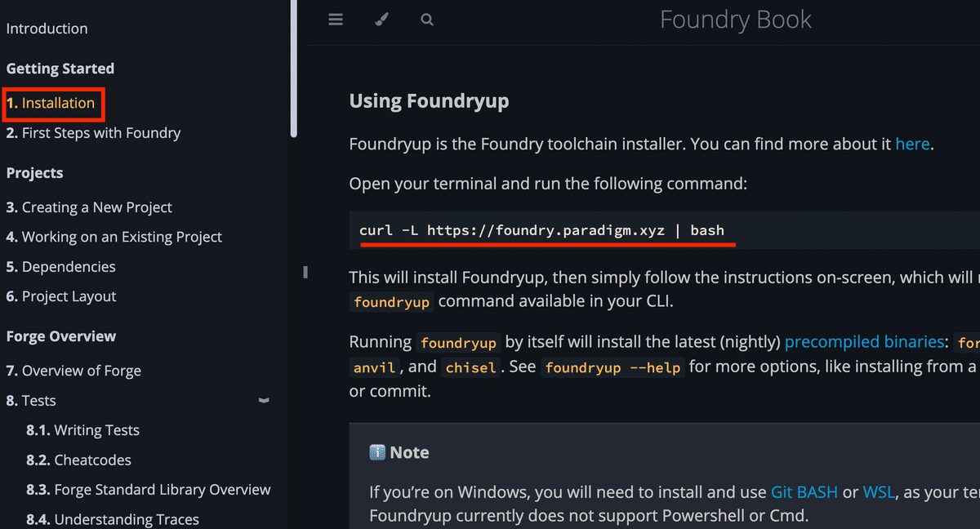Viewport: 980px width, 529px height.
Task: Open the precompiled binaries link
Action: point(866,342)
